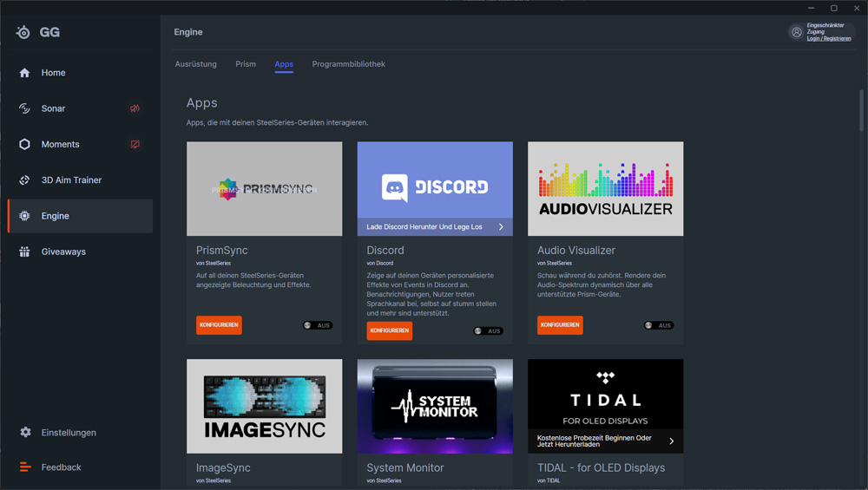Click the System Monitor card title
The image size is (868, 490).
405,467
